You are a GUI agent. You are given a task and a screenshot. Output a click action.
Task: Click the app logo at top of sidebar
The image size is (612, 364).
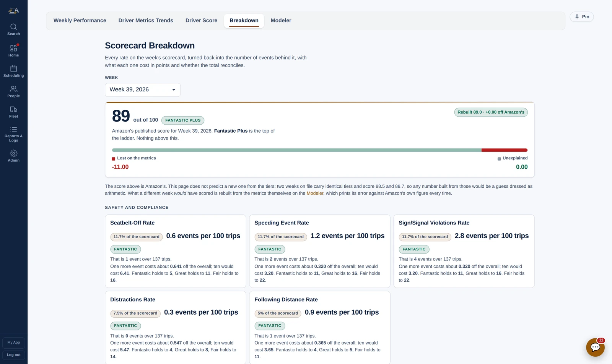point(13,11)
